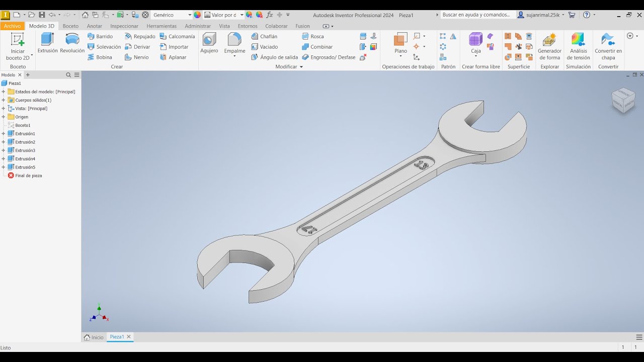Choose the Barrido sweep tool
This screenshot has width=644, height=362.
(100, 36)
